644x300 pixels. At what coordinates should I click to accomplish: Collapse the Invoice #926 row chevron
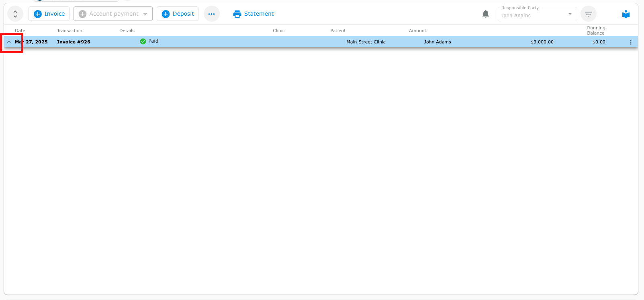tap(9, 42)
